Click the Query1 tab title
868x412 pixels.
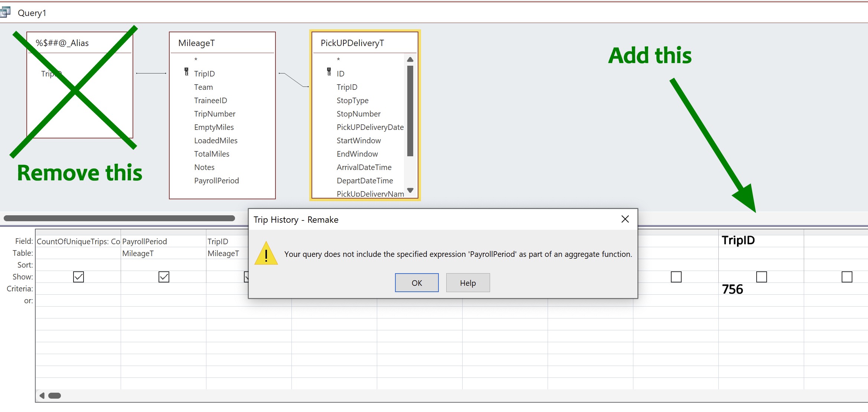click(x=32, y=13)
